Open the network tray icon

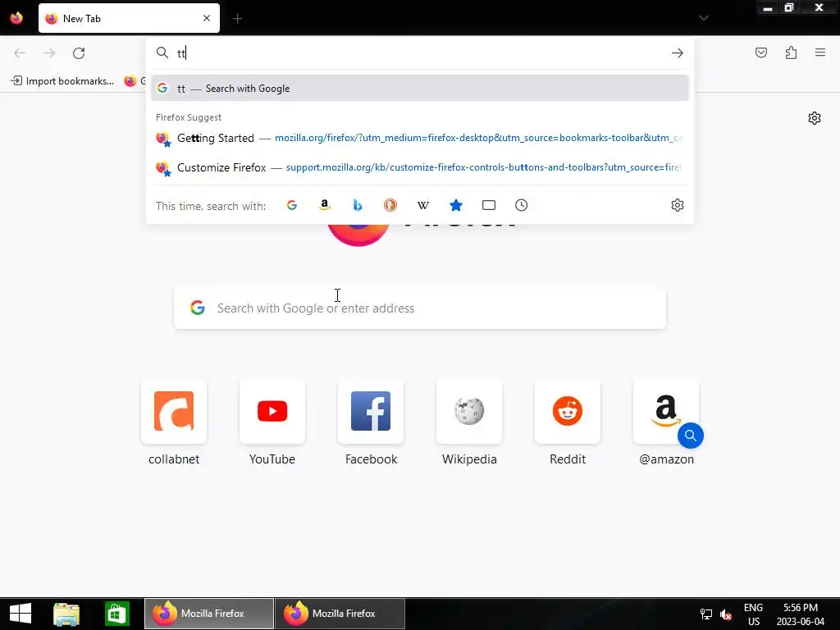[x=706, y=614]
